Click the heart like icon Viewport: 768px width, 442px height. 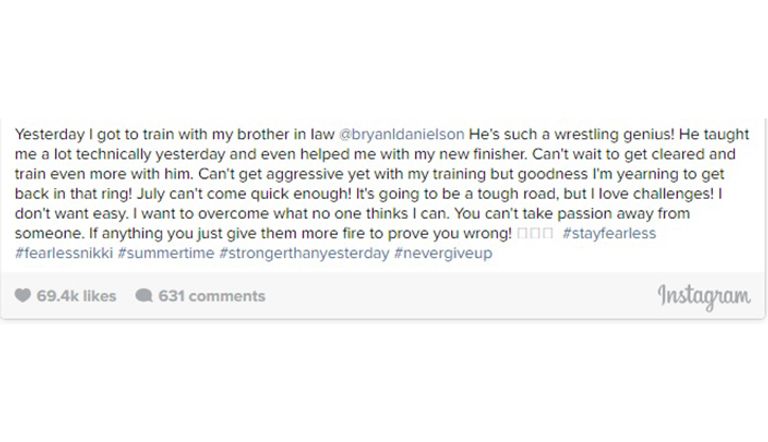23,296
